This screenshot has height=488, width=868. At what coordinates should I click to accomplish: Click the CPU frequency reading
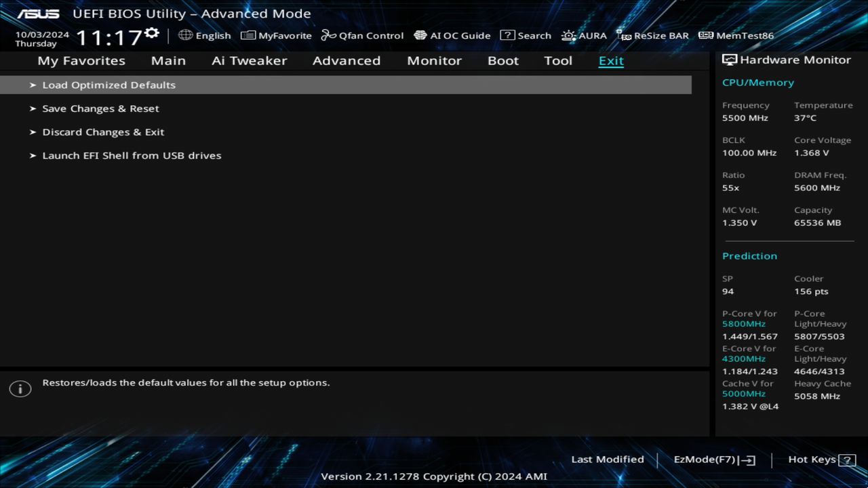(x=745, y=117)
